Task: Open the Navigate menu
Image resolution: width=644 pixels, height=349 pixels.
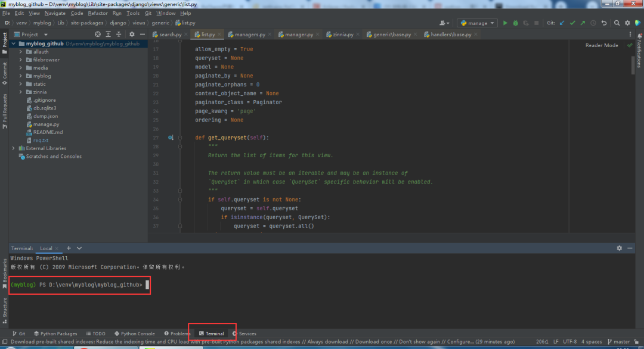Action: coord(55,13)
